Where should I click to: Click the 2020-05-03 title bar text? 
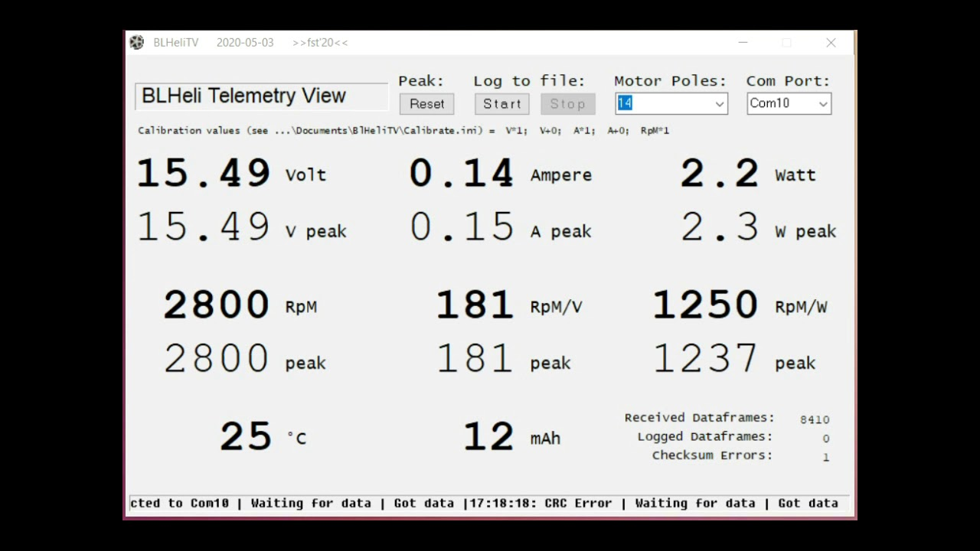point(245,42)
